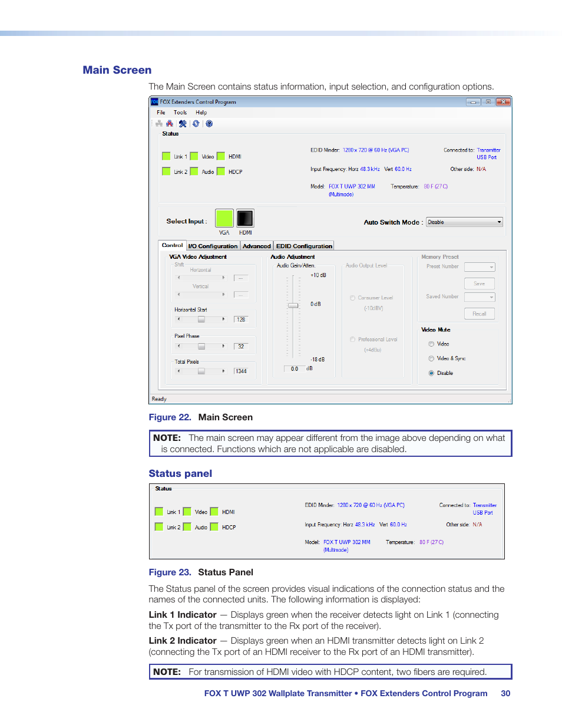
Task: Minimize the FOX Extenders Control Program window
Action: (473, 102)
